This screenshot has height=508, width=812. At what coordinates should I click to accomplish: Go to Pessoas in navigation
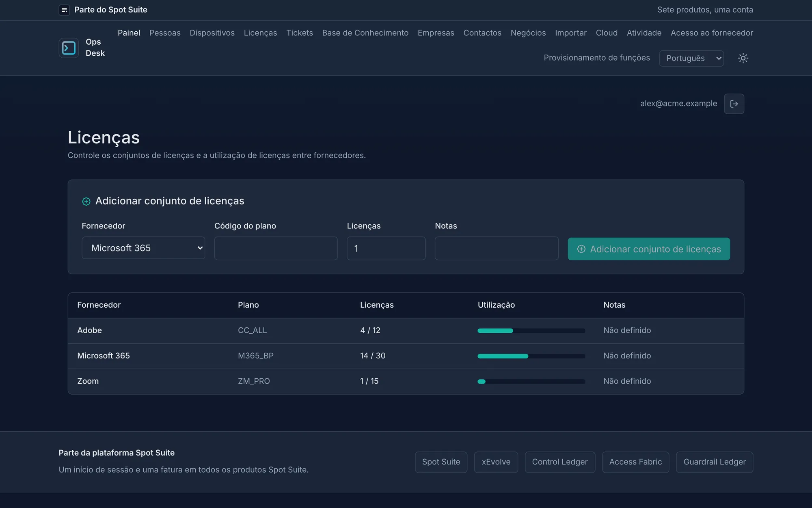tap(165, 33)
